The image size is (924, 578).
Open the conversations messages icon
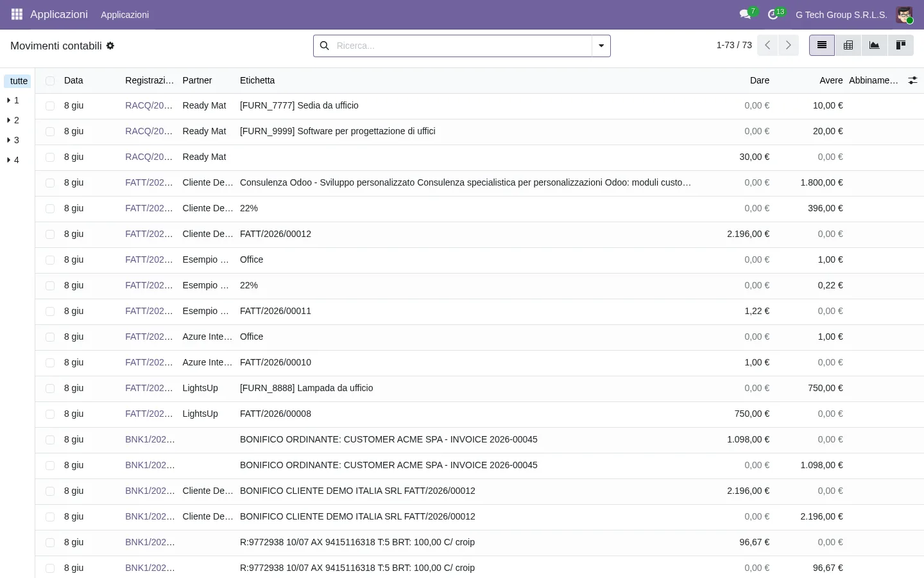pos(746,14)
